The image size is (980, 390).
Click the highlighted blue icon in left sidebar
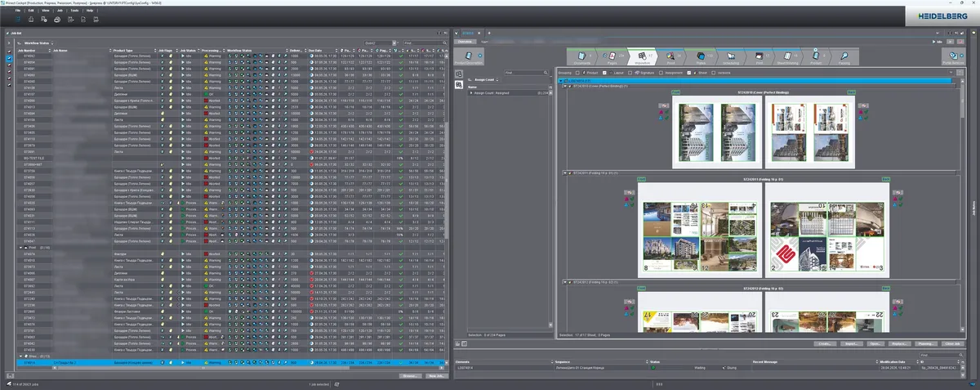pos(9,59)
